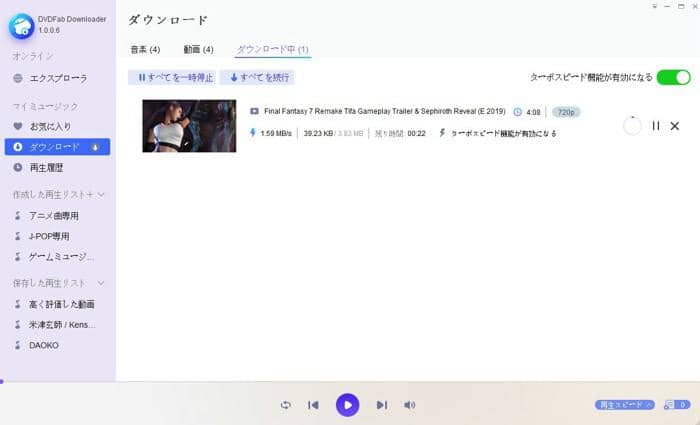
Task: Go to the previous track
Action: (313, 405)
